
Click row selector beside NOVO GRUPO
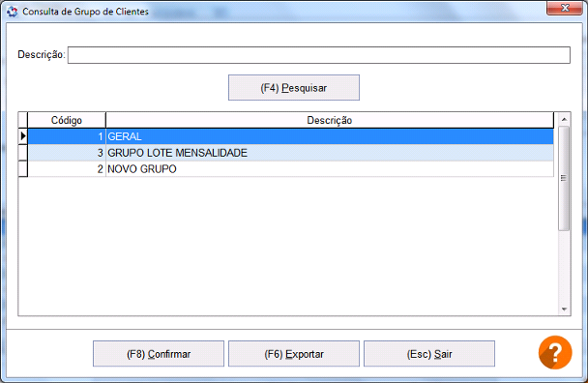pyautogui.click(x=23, y=169)
